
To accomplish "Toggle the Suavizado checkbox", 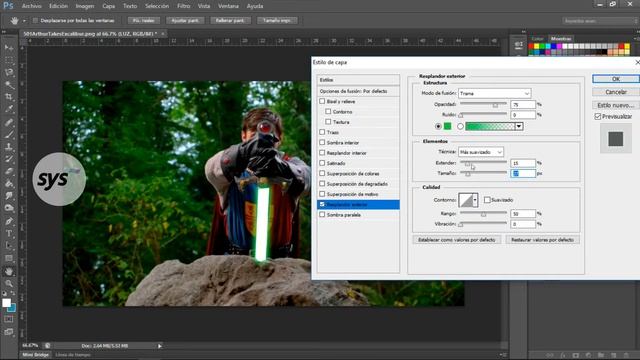I will [487, 200].
